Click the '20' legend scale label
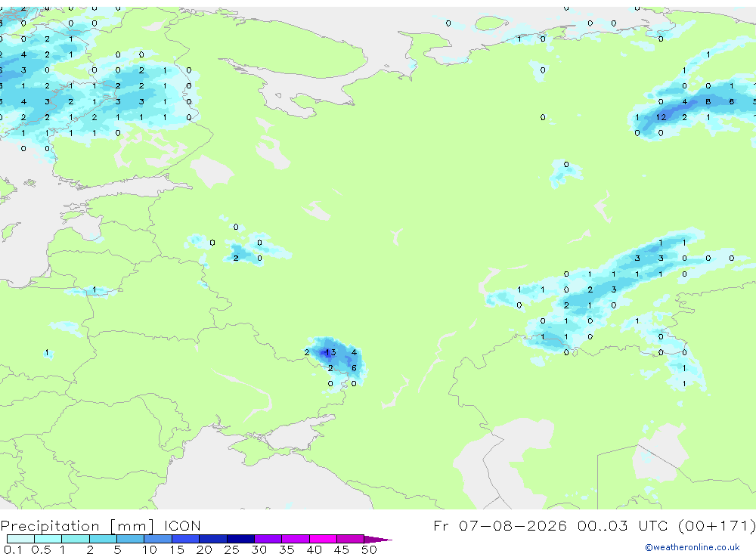The width and height of the screenshot is (756, 554). 204,549
